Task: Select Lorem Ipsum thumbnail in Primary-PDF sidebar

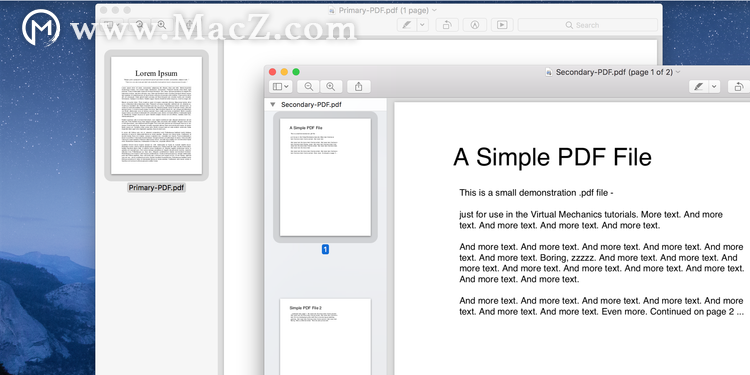Action: click(x=156, y=115)
